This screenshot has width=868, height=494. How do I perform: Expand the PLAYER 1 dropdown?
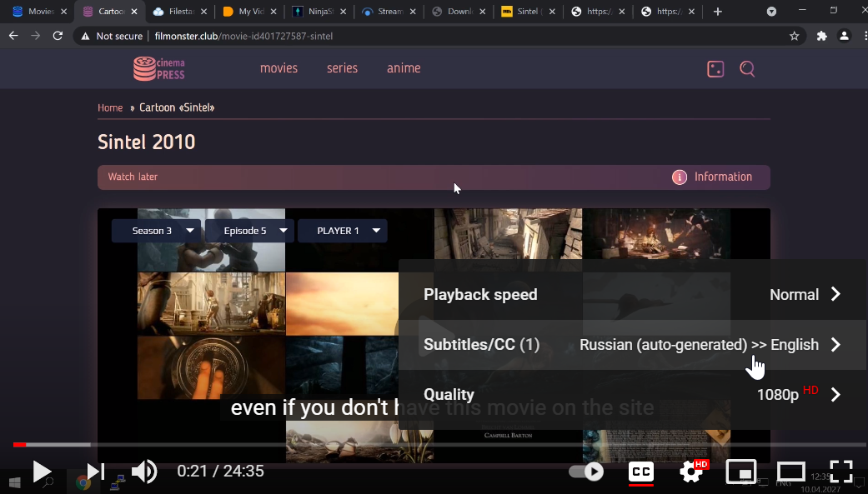pyautogui.click(x=343, y=231)
